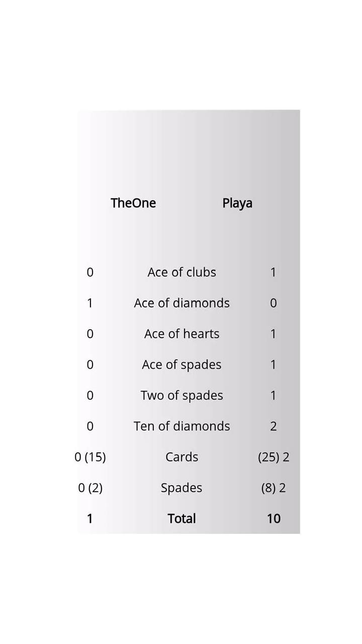Select the Ace of clubs row label
This screenshot has width=362, height=644.
click(x=182, y=272)
